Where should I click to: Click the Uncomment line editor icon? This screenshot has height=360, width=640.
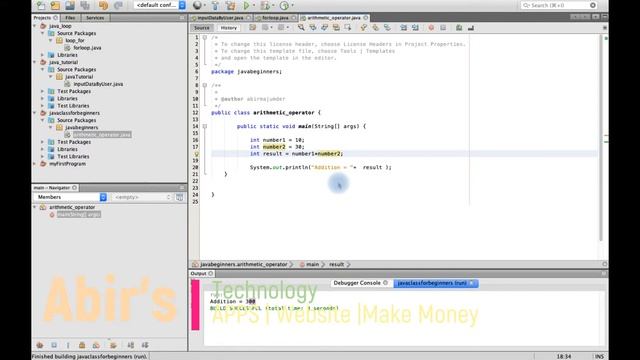[471, 28]
